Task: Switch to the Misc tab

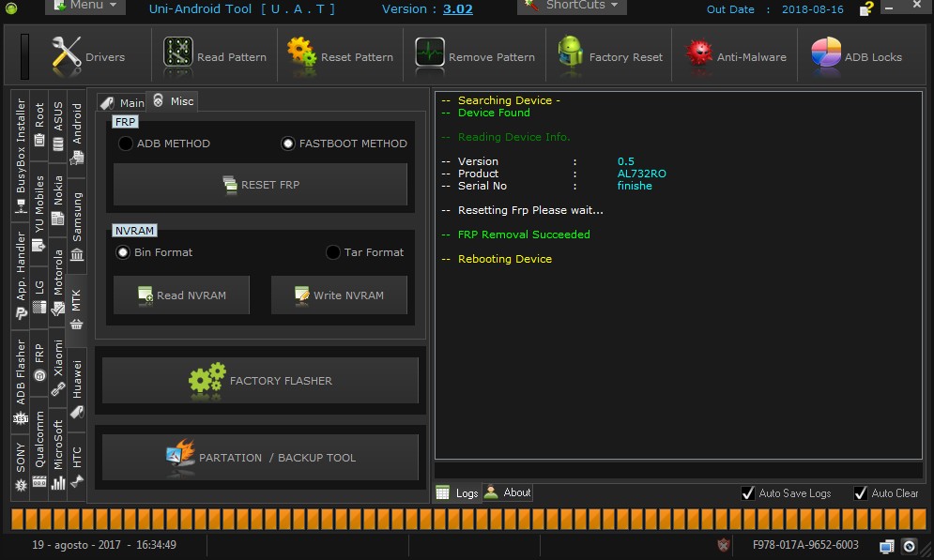Action: pos(173,101)
